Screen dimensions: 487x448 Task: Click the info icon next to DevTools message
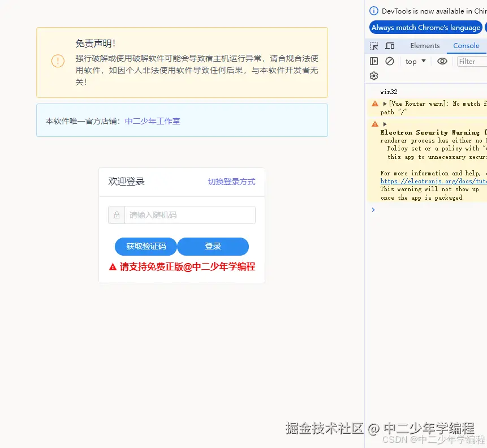click(376, 10)
